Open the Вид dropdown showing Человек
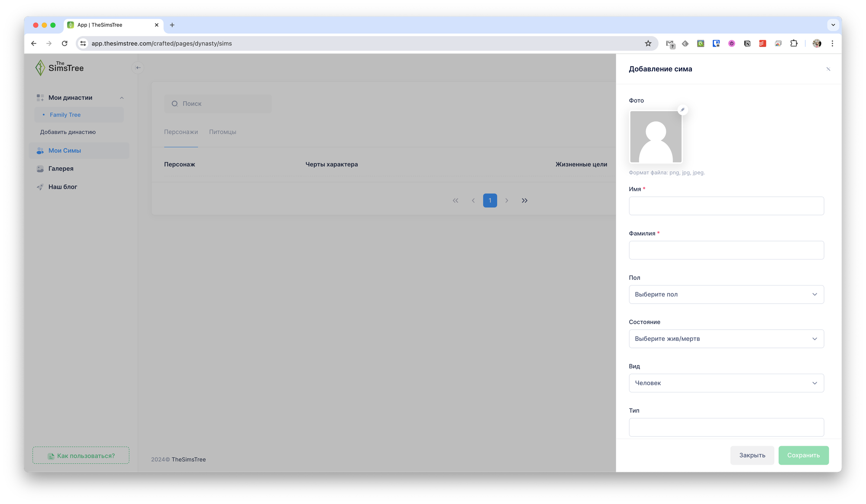866x504 pixels. click(726, 383)
